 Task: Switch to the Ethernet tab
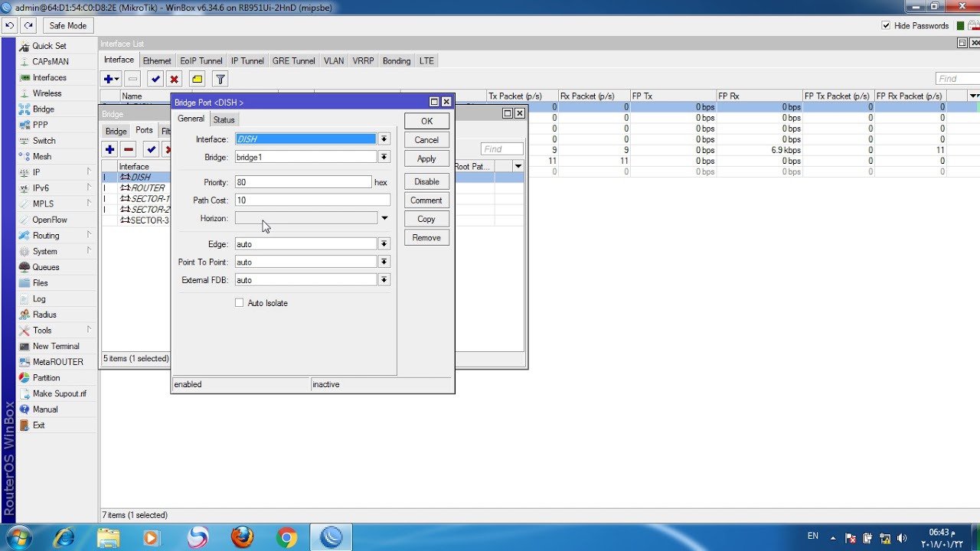(x=157, y=60)
